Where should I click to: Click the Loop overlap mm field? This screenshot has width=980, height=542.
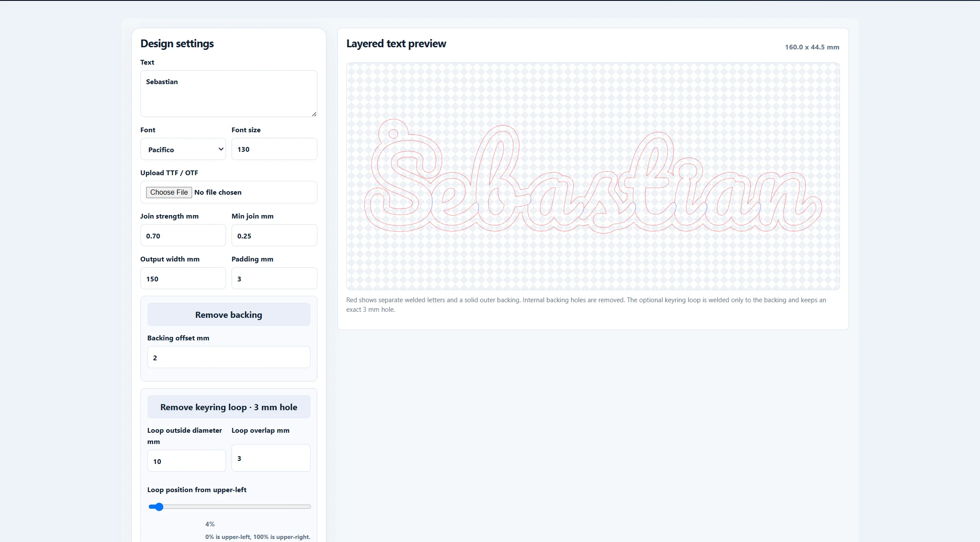click(x=271, y=458)
